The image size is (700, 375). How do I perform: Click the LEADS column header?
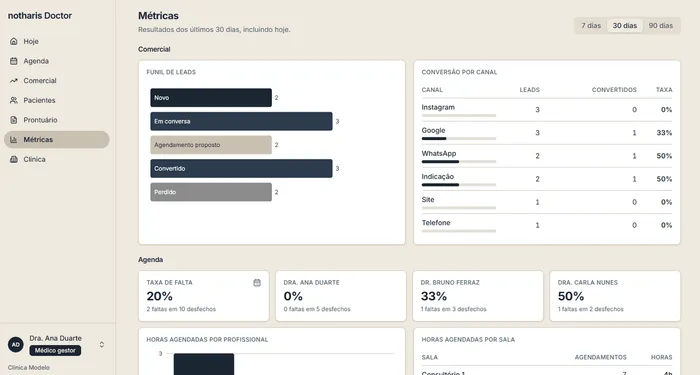(529, 90)
